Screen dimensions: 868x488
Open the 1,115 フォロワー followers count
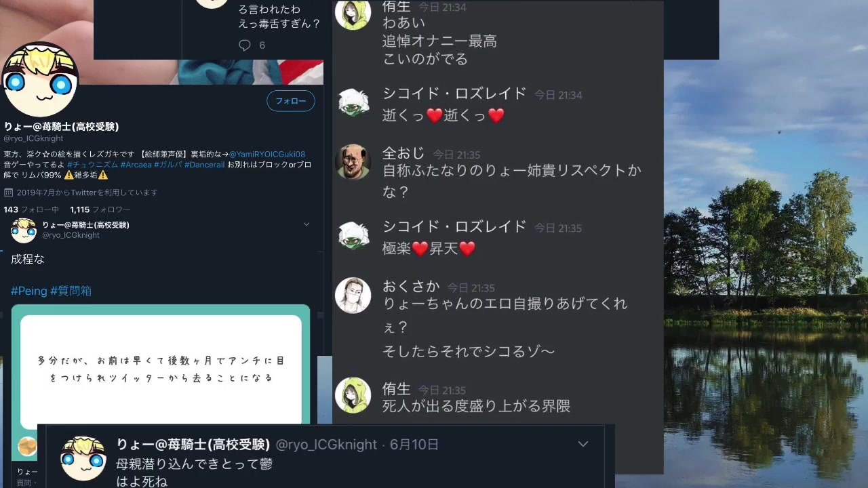[100, 210]
